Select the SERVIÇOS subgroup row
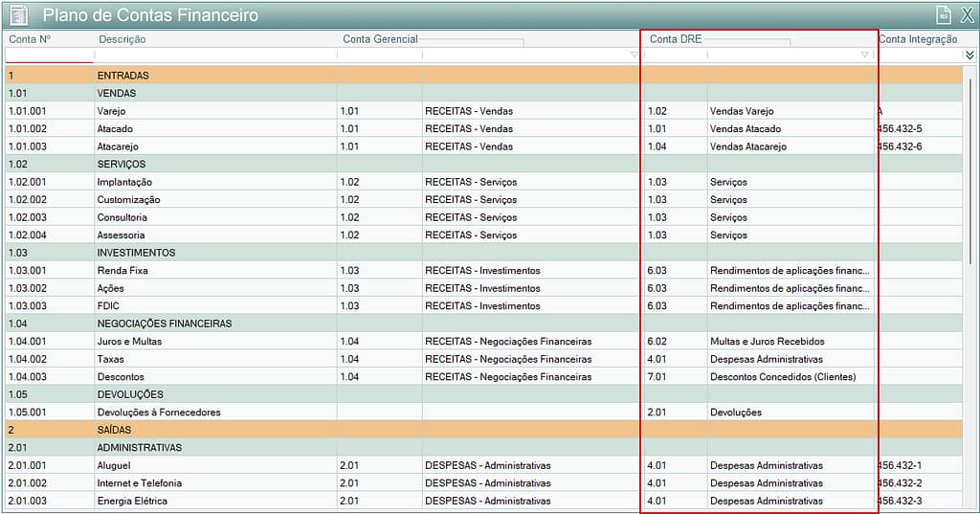Image resolution: width=980 pixels, height=514 pixels. point(483,164)
